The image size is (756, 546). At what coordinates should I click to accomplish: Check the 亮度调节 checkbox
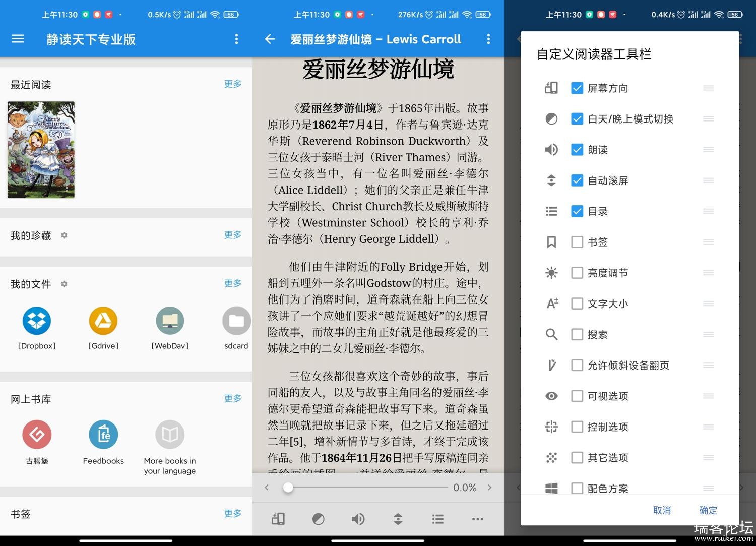pyautogui.click(x=577, y=273)
